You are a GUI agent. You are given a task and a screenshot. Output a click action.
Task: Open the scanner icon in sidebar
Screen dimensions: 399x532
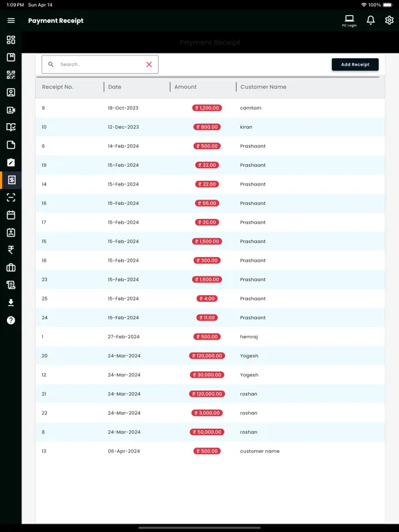coord(11,197)
